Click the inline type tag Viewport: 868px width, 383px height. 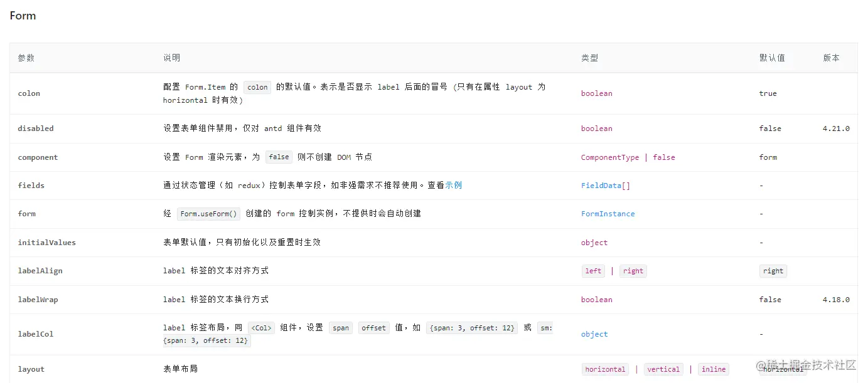pos(714,369)
